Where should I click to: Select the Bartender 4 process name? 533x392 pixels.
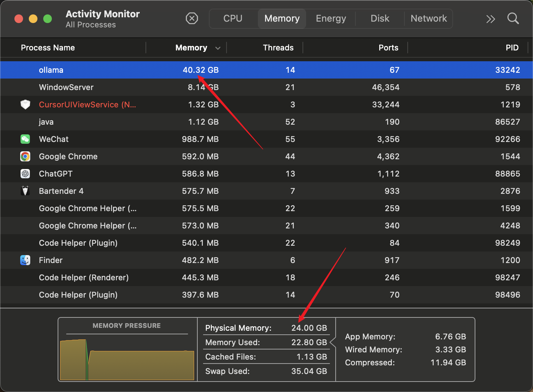(x=61, y=191)
